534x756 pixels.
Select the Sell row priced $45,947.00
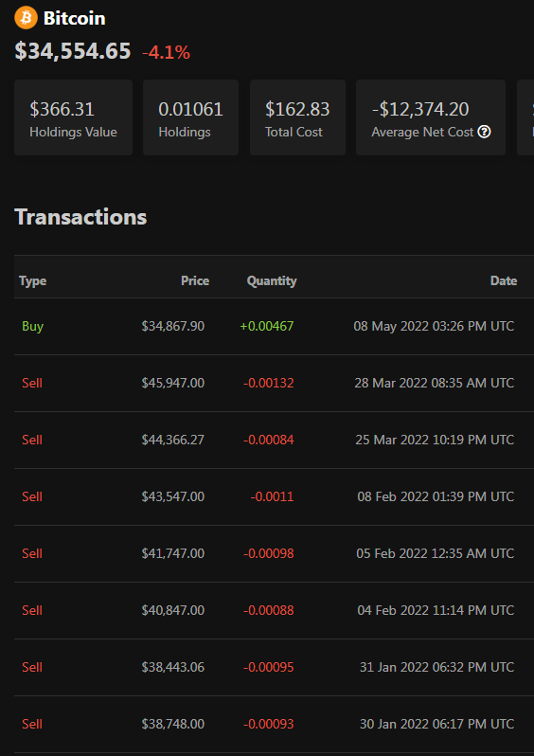click(x=275, y=384)
